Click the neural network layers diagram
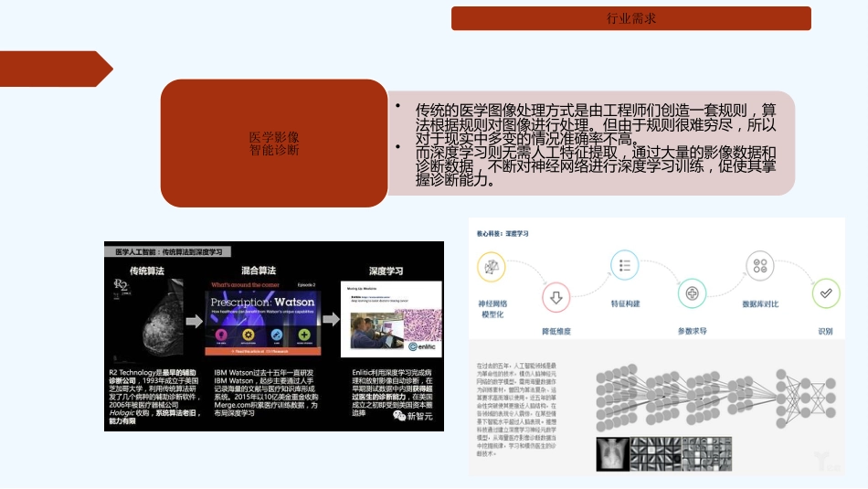The width and height of the screenshot is (868, 489). [x=715, y=399]
